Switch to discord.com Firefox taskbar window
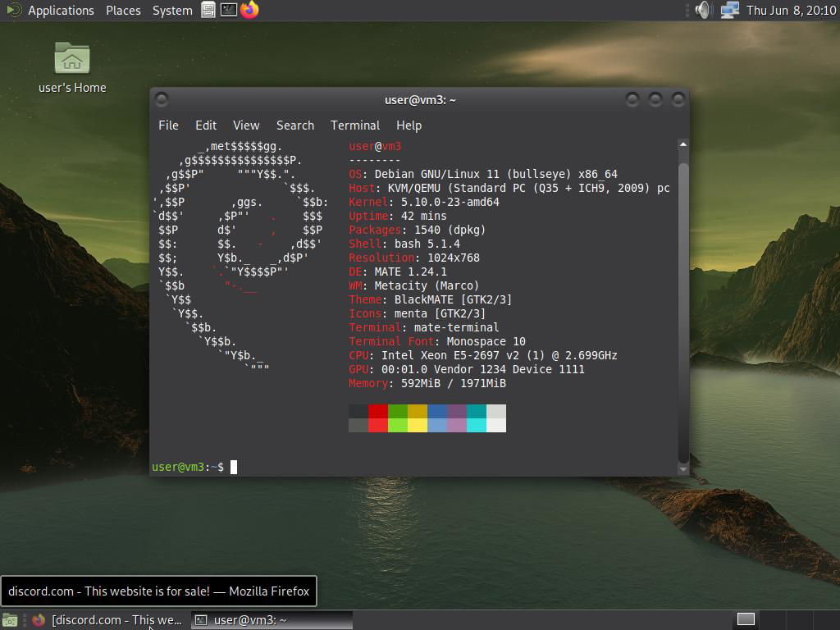The width and height of the screenshot is (840, 630). point(108,620)
